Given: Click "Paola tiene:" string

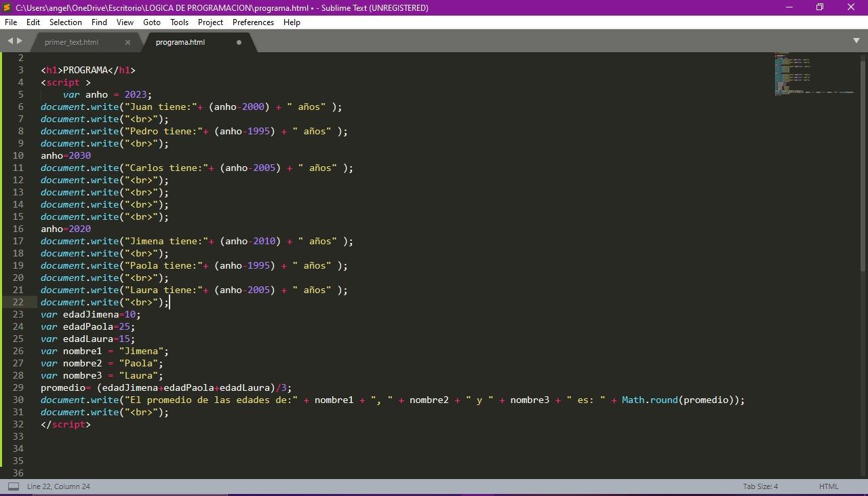Looking at the screenshot, I should 163,265.
